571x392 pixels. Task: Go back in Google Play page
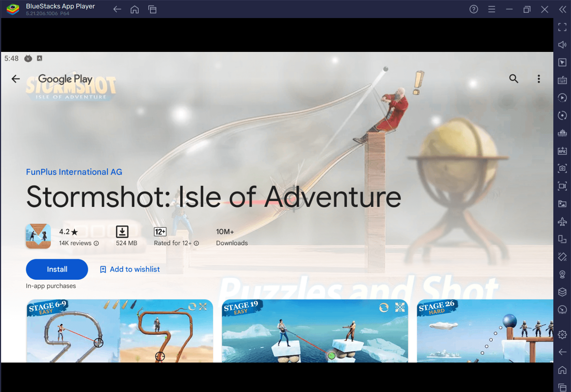15,79
